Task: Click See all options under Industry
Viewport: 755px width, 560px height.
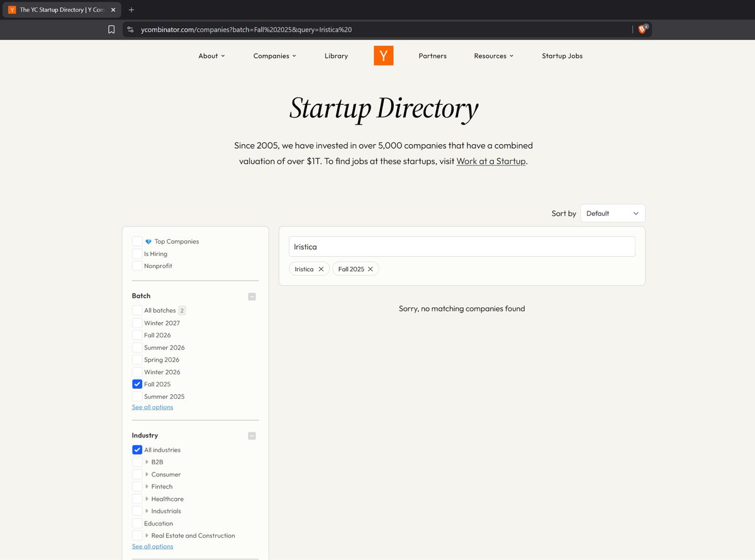Action: tap(152, 546)
